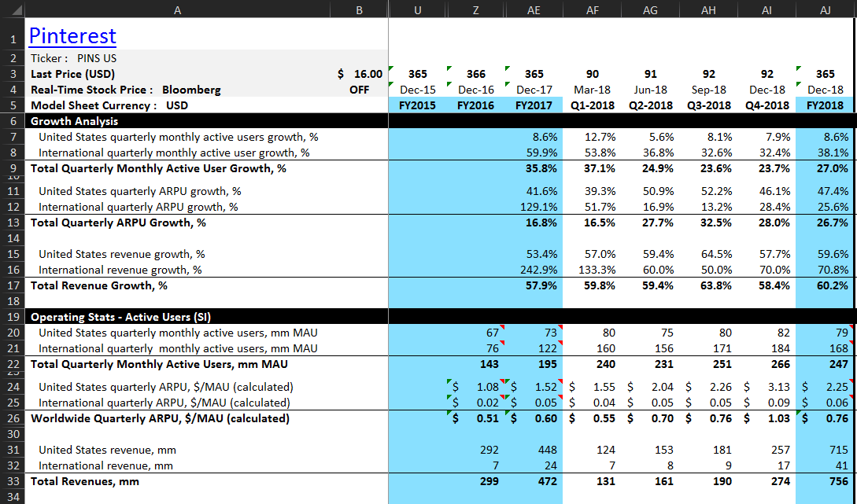Click the Mar-18 date cell
Screen dimensions: 857x504
click(x=593, y=90)
